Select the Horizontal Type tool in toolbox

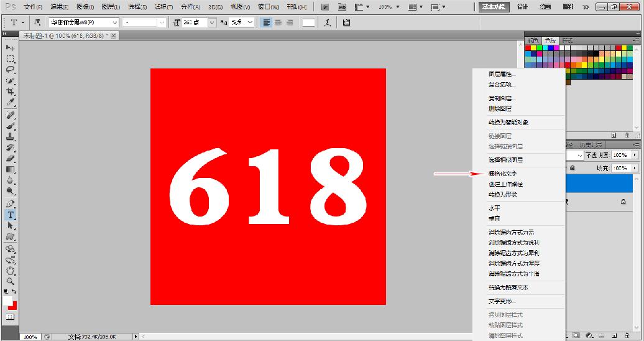11,215
